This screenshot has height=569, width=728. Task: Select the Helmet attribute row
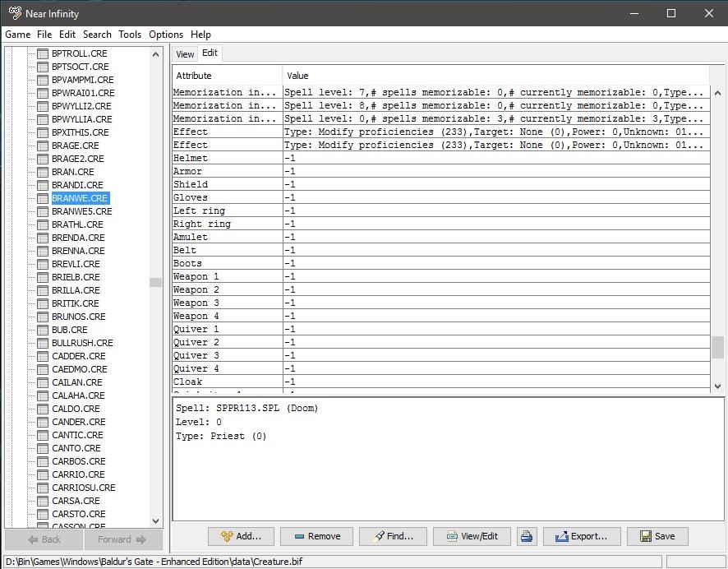click(x=441, y=159)
